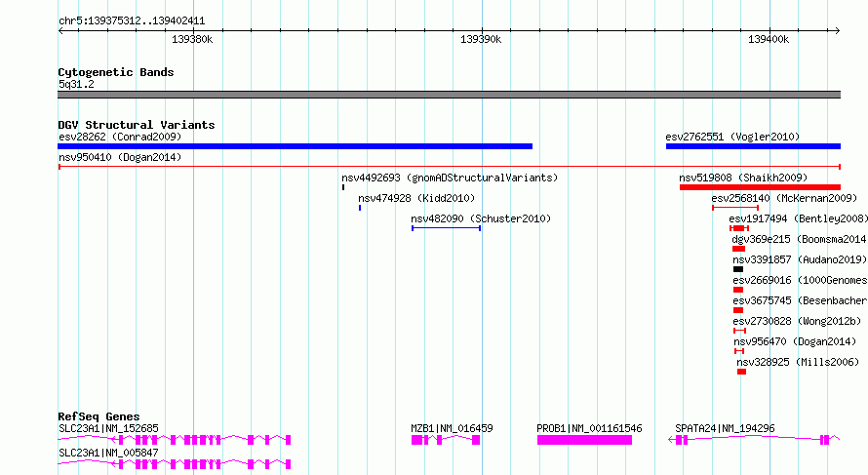
Task: Select the magenta PROB1 gene block
Action: 584,440
